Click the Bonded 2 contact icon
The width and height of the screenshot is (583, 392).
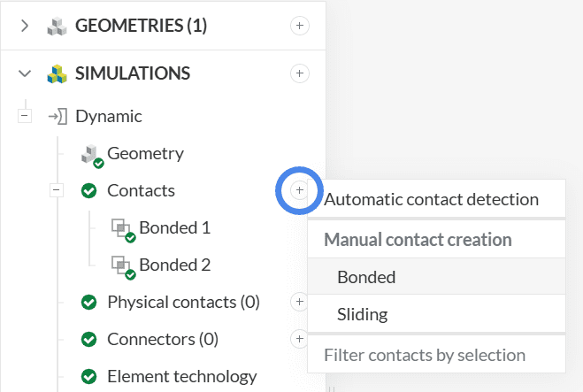point(122,265)
